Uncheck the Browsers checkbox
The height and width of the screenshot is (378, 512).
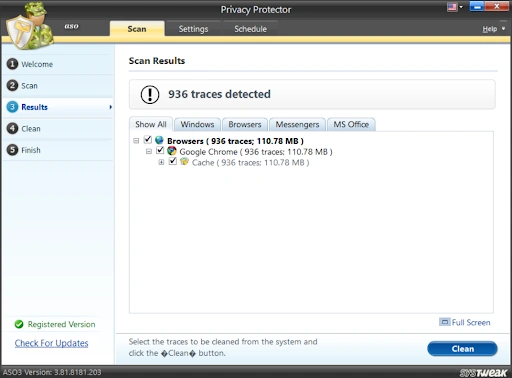point(148,140)
